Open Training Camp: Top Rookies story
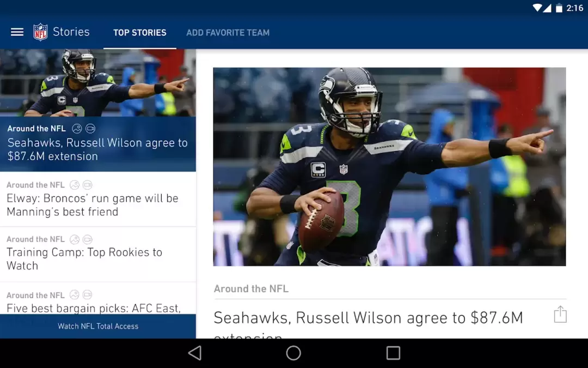This screenshot has height=368, width=588. click(x=98, y=254)
